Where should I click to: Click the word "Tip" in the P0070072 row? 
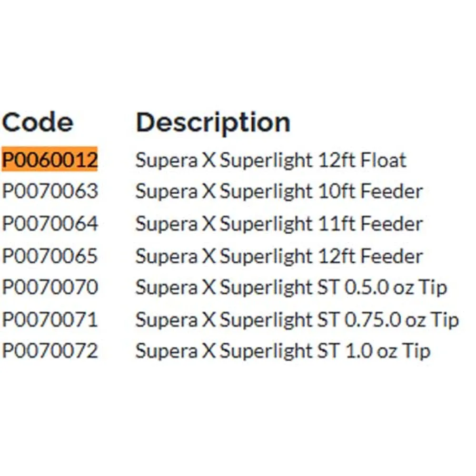(416, 351)
